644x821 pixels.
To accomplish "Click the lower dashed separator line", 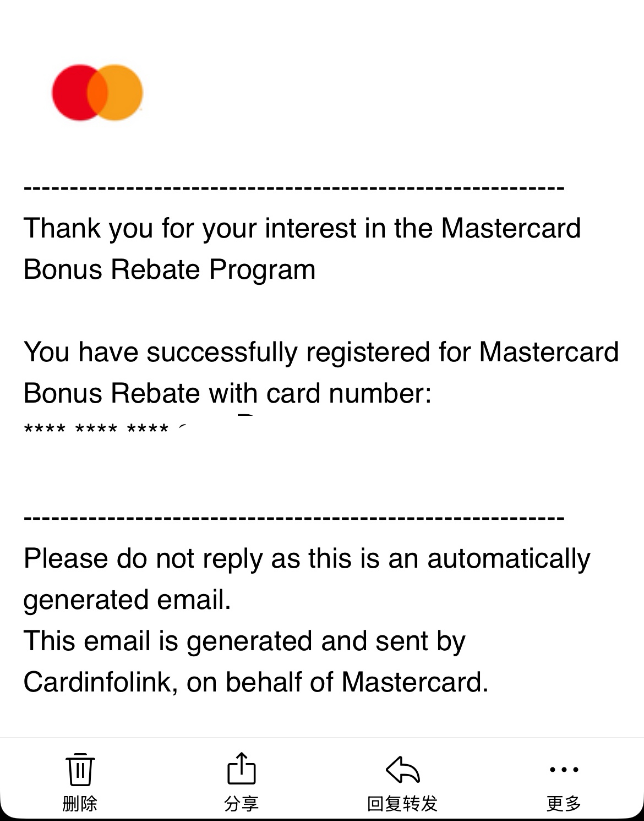I will 294,517.
